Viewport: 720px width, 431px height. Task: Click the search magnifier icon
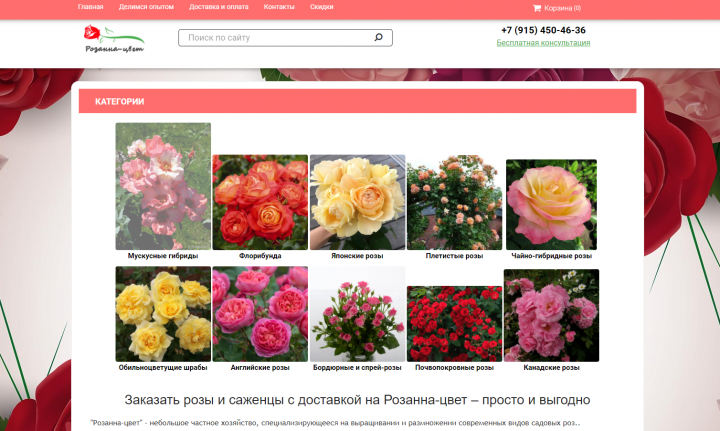(378, 37)
